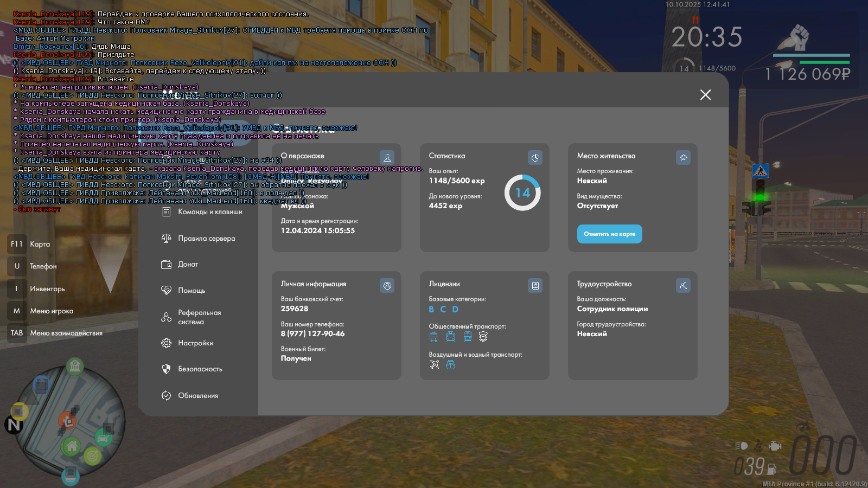Click the tram license icon
The width and height of the screenshot is (868, 488).
[468, 337]
